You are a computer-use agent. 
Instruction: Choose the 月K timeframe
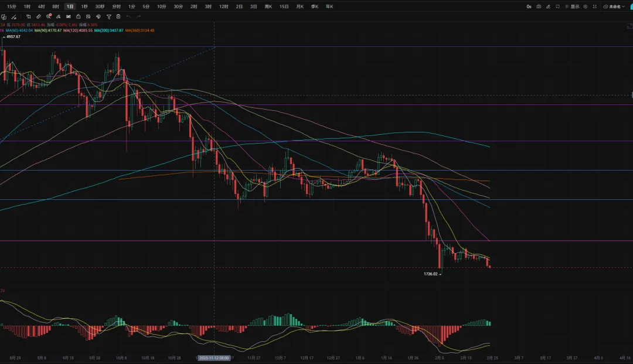300,6
